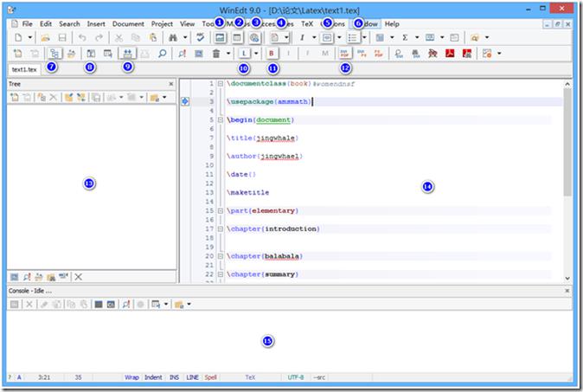Click the Sigma math symbols icon
Screen dimensions: 583x392
[x=405, y=37]
